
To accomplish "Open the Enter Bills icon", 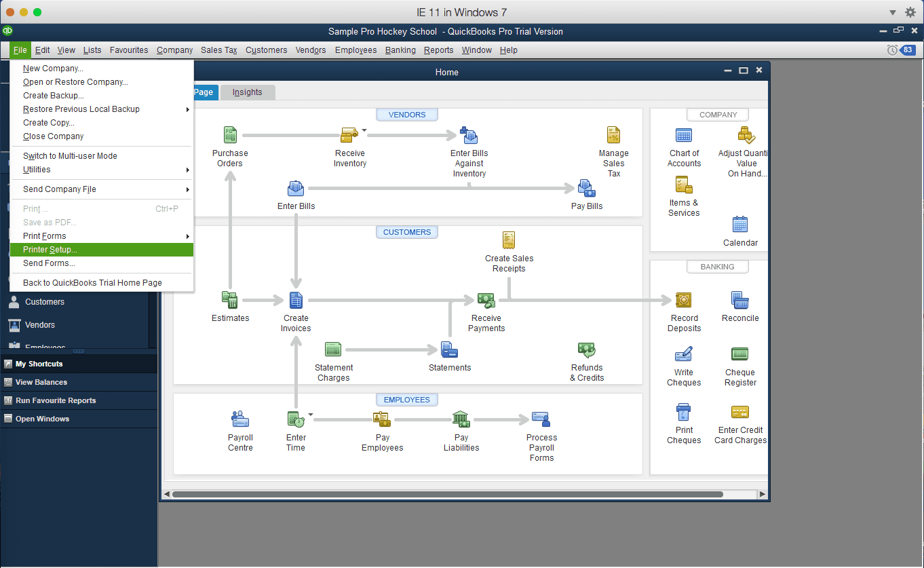I will tap(296, 188).
